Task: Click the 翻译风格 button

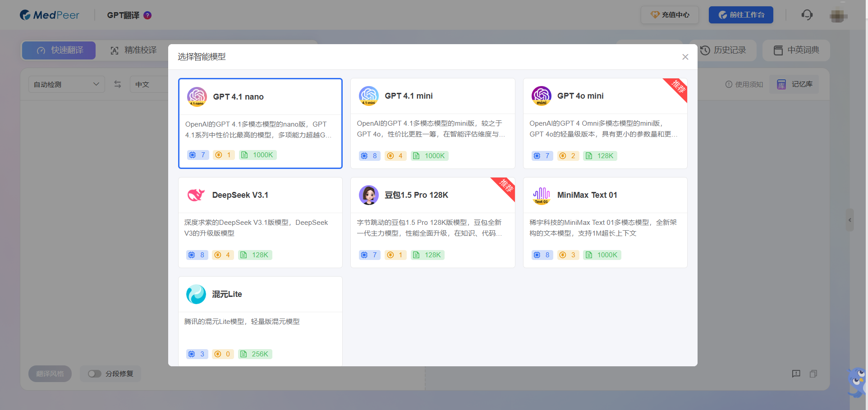Action: [50, 374]
